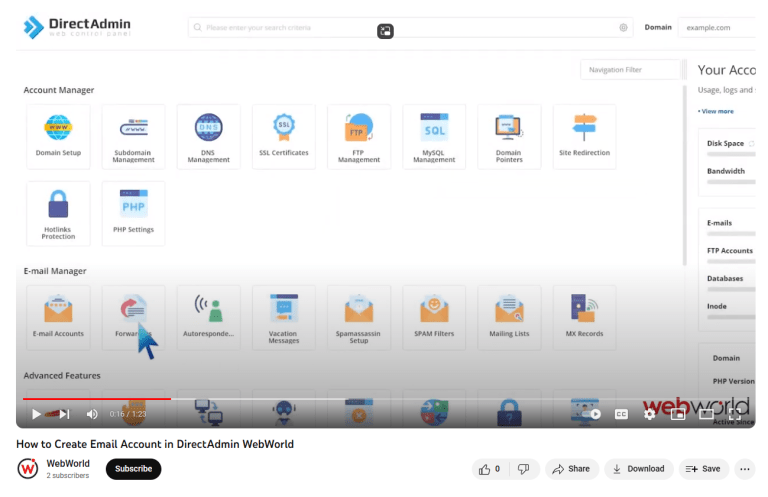Image resolution: width=768 pixels, height=497 pixels.
Task: Click 'Inode' usage label
Action: coord(717,307)
